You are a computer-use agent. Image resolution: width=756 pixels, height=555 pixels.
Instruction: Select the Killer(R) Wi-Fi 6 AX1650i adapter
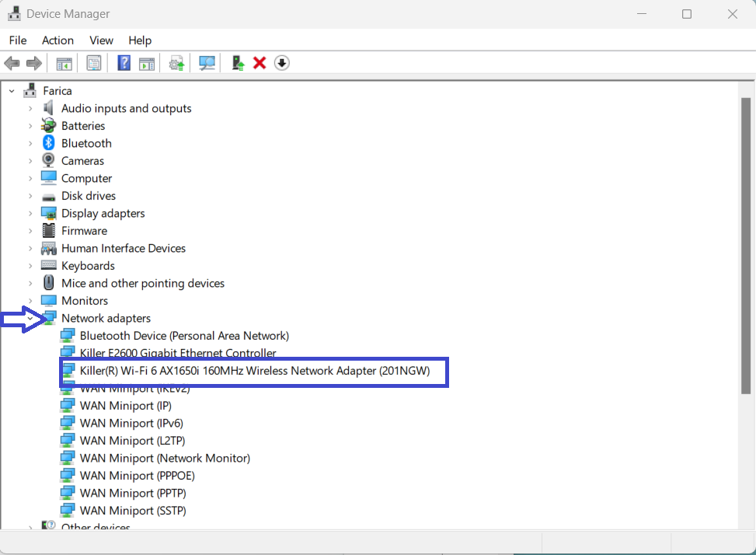tap(256, 371)
